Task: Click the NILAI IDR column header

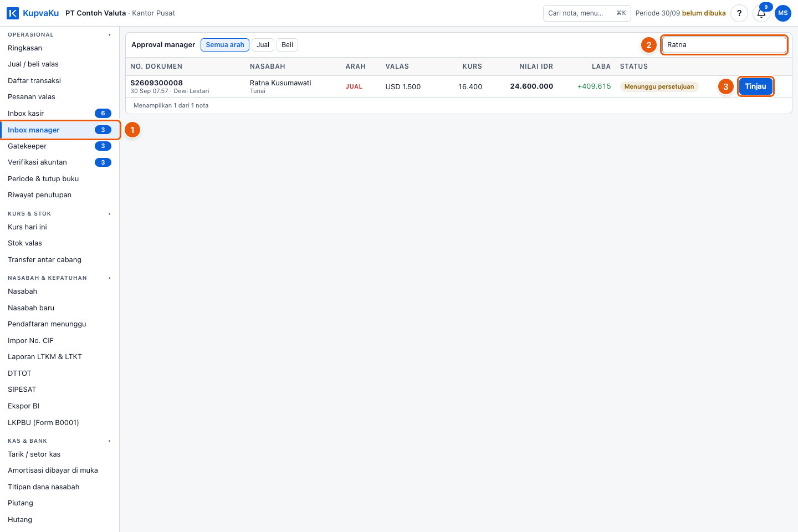Action: click(536, 66)
